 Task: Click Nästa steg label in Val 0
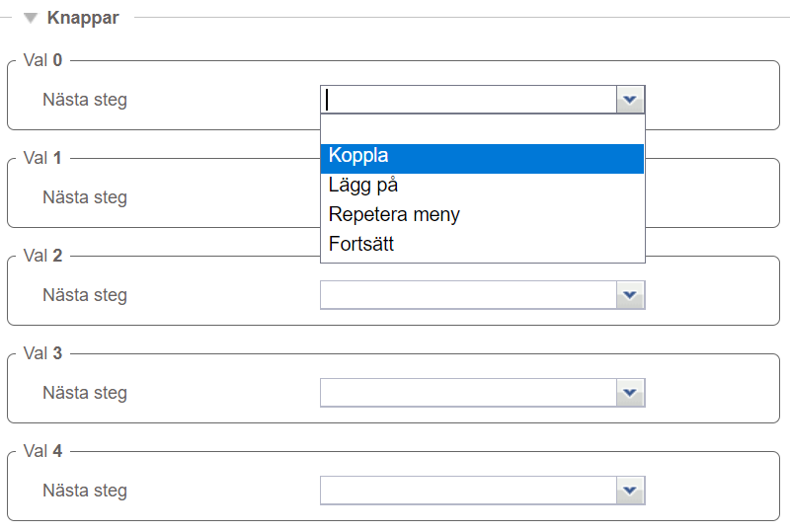pos(85,100)
